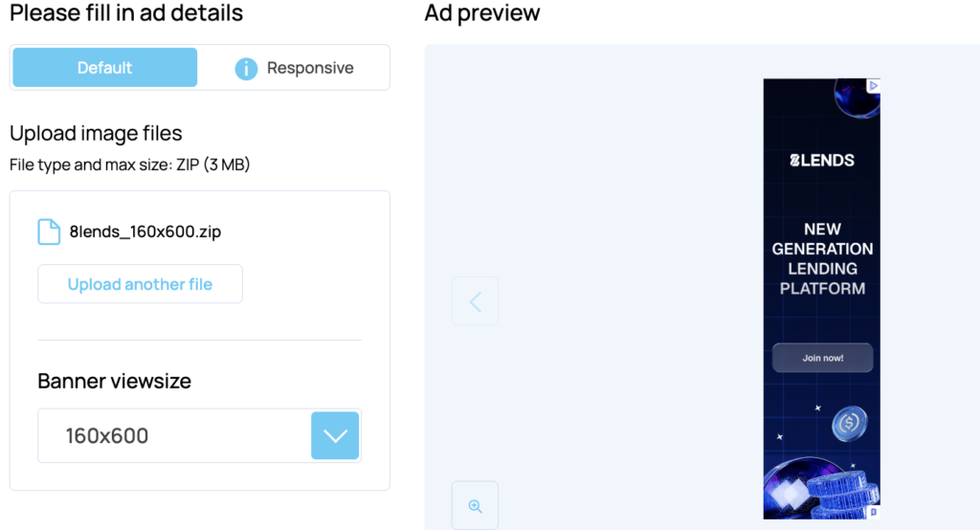Click the document icon next to 8lends_160x600.zip
Viewport: 980px width, 530px height.
(x=49, y=232)
